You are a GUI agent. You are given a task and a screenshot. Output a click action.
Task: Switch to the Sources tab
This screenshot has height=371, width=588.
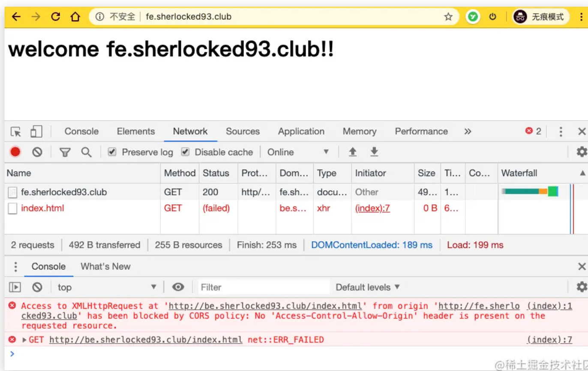coord(243,132)
